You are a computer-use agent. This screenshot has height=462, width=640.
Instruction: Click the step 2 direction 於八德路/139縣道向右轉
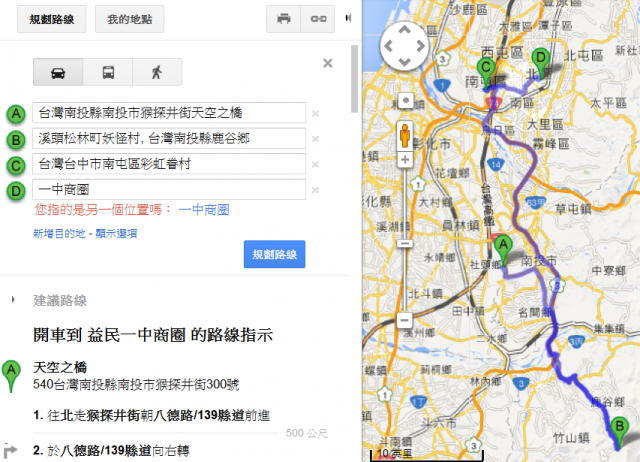click(111, 451)
